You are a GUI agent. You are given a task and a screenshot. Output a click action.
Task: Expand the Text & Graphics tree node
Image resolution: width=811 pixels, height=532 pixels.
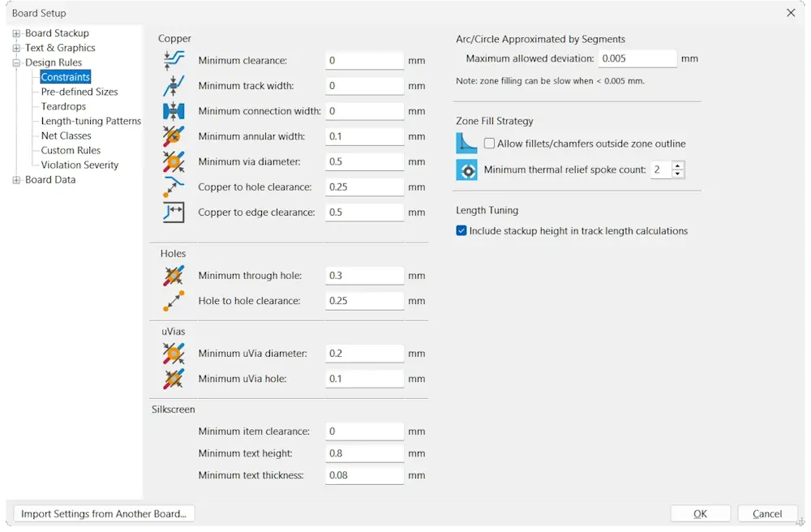(x=16, y=48)
